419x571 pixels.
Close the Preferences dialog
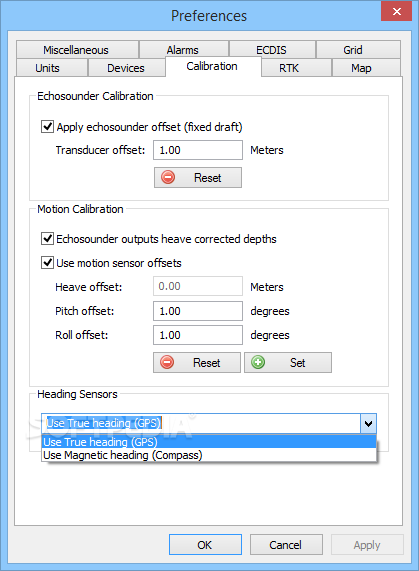(396, 11)
